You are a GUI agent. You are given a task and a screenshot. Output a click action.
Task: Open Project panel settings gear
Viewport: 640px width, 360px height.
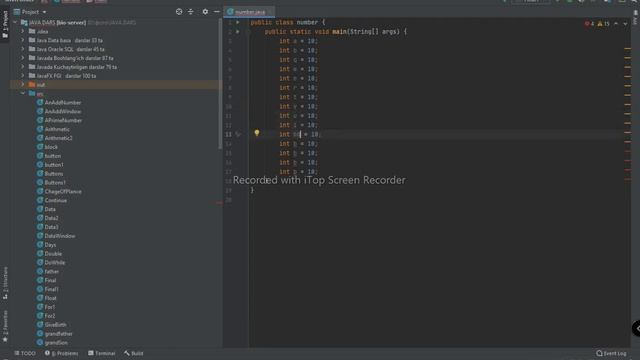pos(205,12)
